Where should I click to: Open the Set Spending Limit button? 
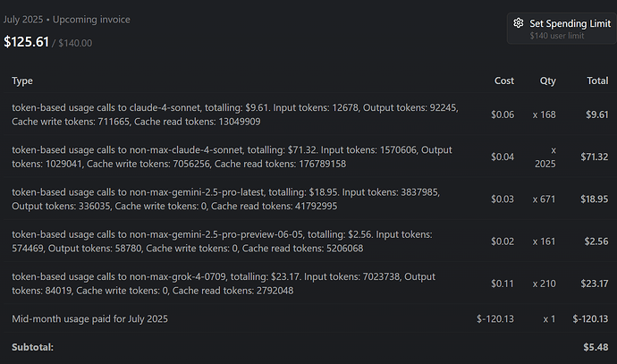562,29
